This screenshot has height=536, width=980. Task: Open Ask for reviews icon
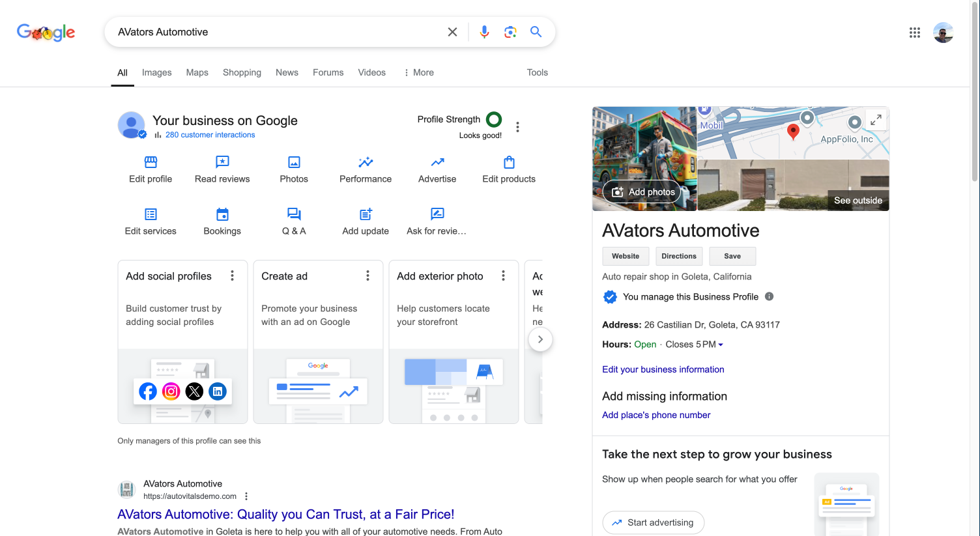coord(437,214)
